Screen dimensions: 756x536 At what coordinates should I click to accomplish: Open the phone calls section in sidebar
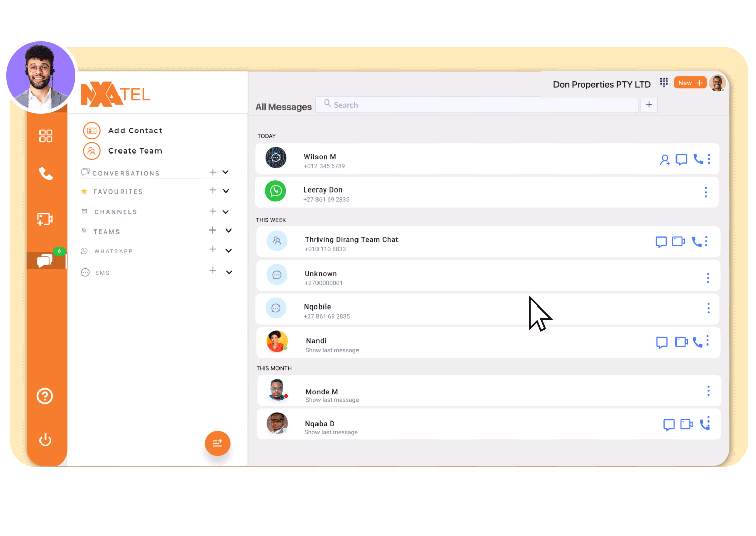click(x=46, y=174)
